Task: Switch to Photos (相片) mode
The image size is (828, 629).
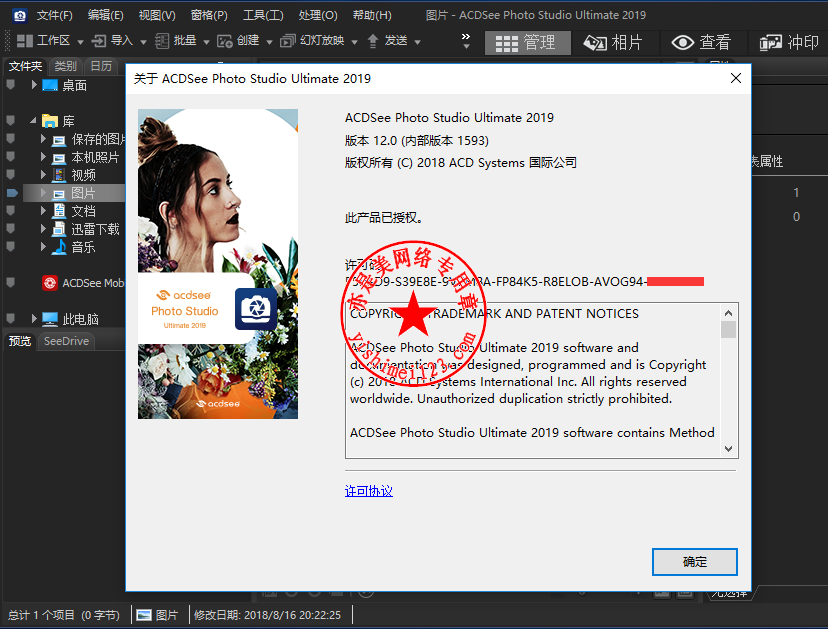Action: [x=613, y=43]
